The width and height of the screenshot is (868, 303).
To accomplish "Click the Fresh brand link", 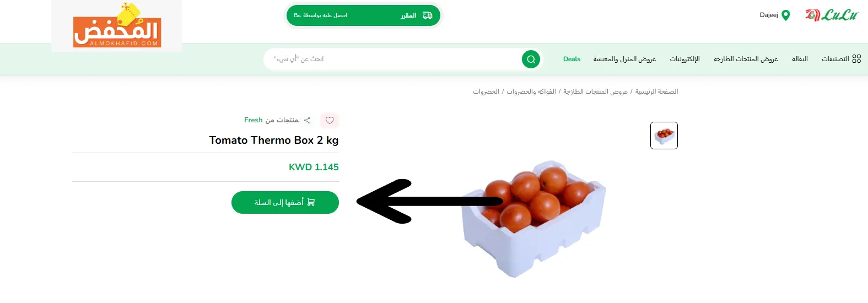I will pos(254,120).
